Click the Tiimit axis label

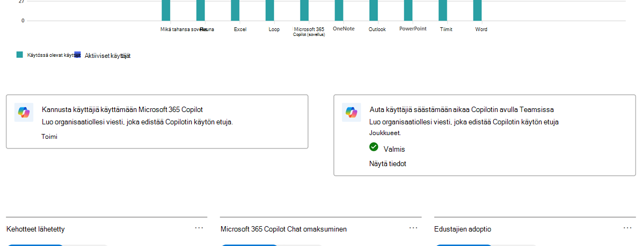point(446,29)
